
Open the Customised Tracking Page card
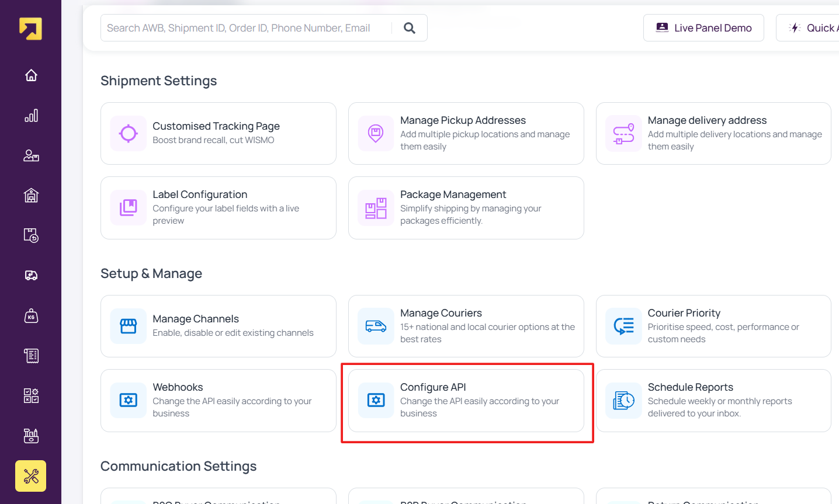218,133
